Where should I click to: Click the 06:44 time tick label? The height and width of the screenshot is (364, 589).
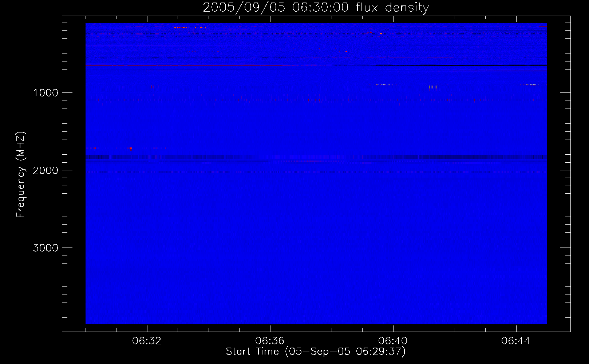[x=516, y=341]
